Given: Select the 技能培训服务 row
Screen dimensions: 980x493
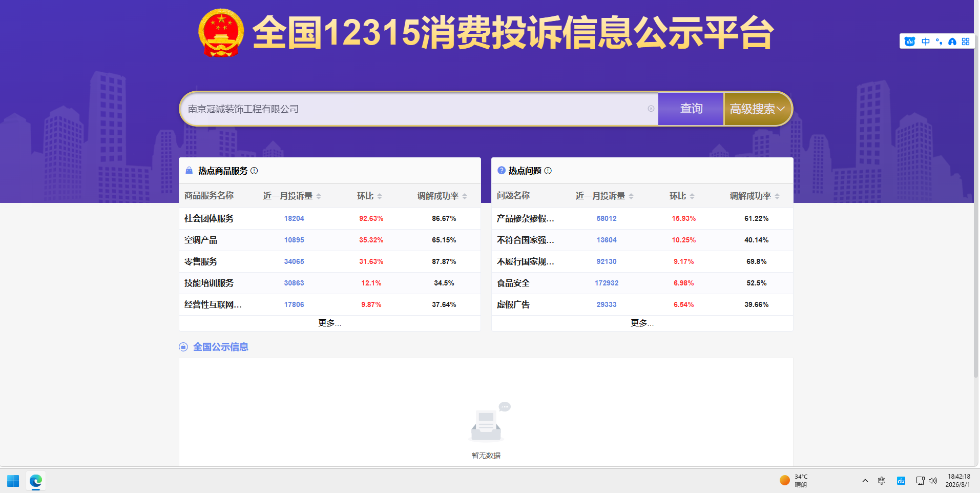Looking at the screenshot, I should point(330,283).
